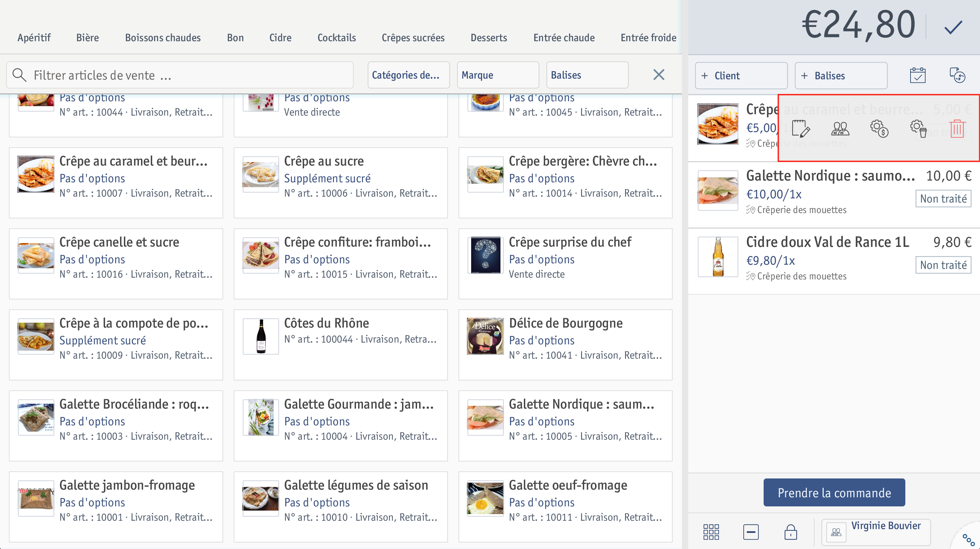Open the item options gear icon with cup
This screenshot has height=549, width=980.
918,128
